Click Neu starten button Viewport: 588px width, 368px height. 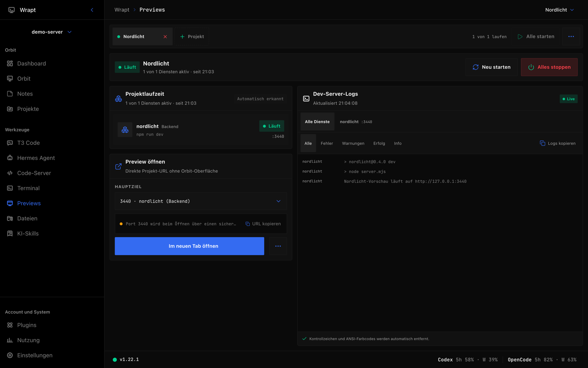pyautogui.click(x=491, y=67)
